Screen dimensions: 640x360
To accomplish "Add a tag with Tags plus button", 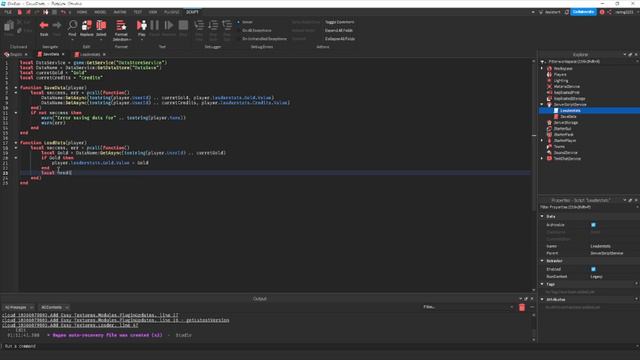I will tap(636, 284).
